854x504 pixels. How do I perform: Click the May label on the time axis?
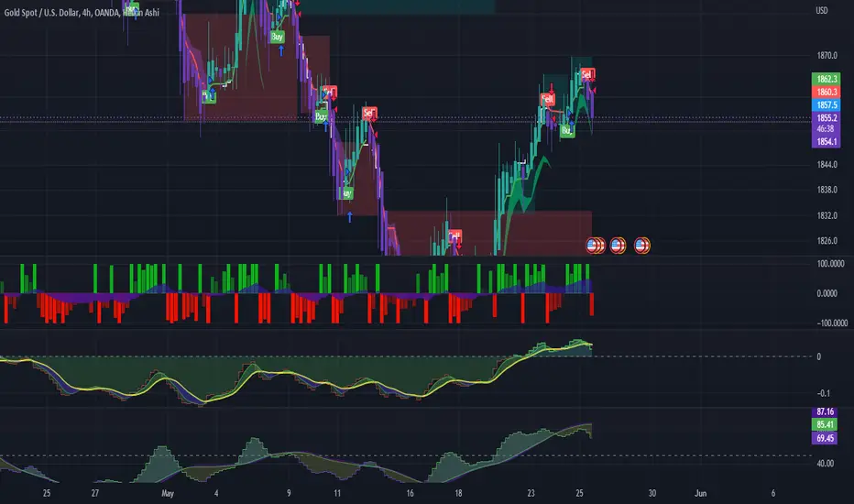[168, 493]
